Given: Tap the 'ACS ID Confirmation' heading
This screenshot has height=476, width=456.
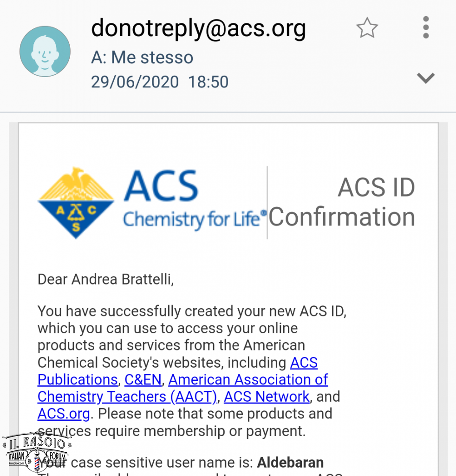Looking at the screenshot, I should [342, 202].
